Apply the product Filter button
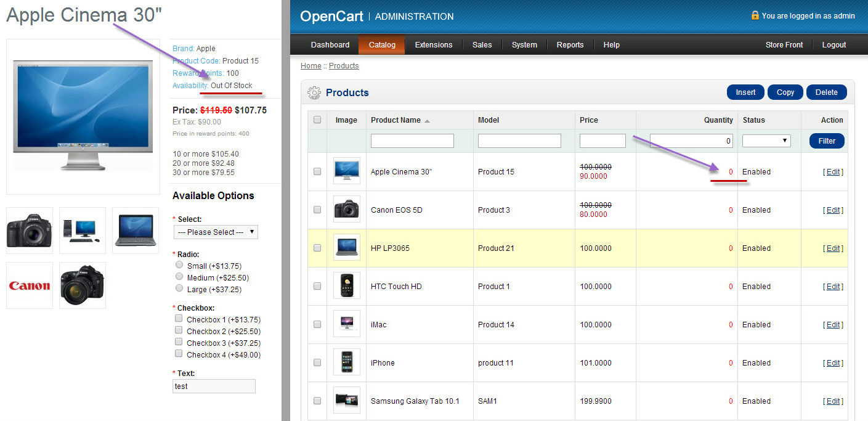Viewport: 868px width, 421px height. 827,141
